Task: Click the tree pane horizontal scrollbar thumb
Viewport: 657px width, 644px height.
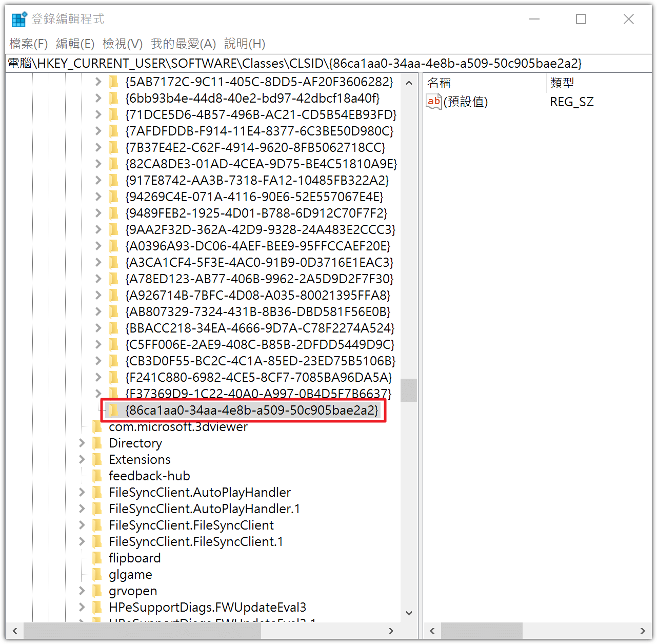Action: (x=143, y=631)
